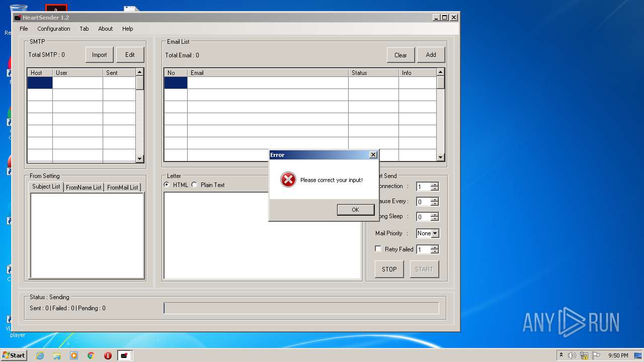Open Windows Explorer from the taskbar
The height and width of the screenshot is (362, 644).
(x=57, y=355)
